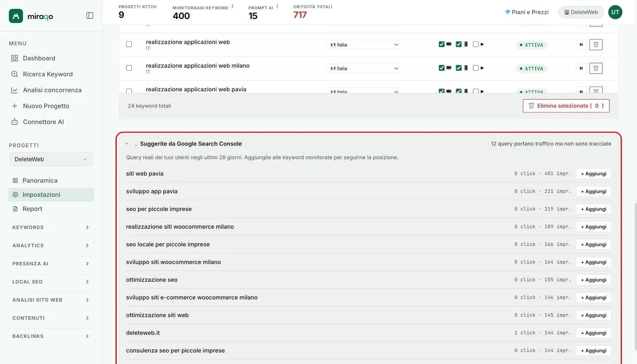Click the Analisi concorrenza chart icon
This screenshot has height=364, width=637.
pos(15,90)
